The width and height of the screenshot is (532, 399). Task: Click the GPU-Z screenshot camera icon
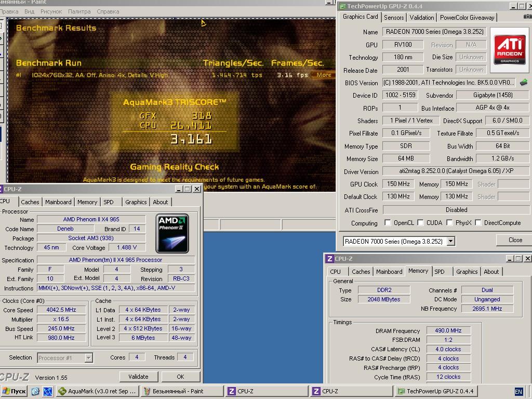tap(528, 16)
